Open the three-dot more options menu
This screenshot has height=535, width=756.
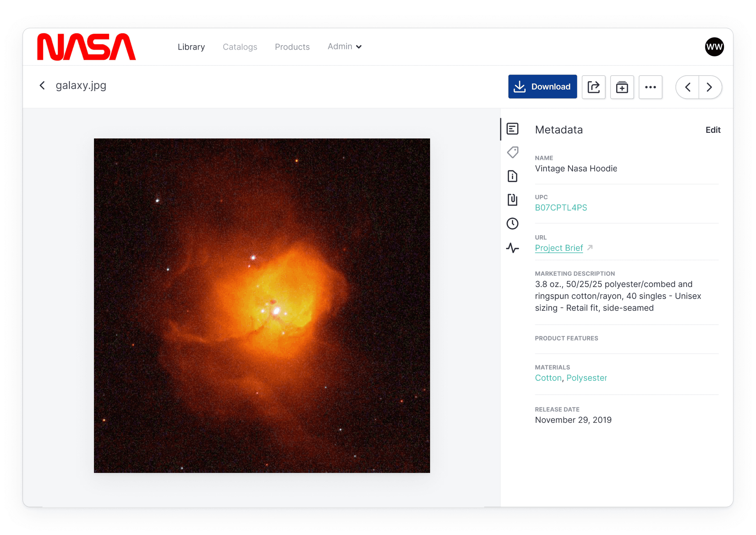650,87
